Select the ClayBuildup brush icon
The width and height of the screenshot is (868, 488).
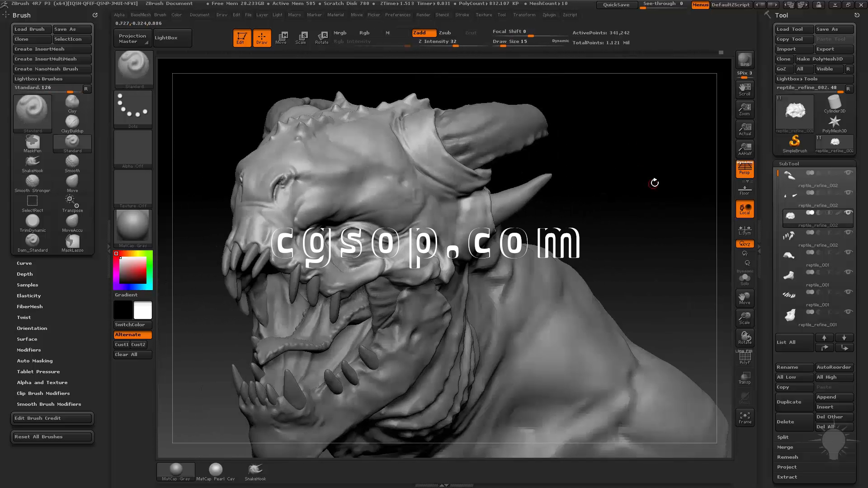tap(72, 122)
